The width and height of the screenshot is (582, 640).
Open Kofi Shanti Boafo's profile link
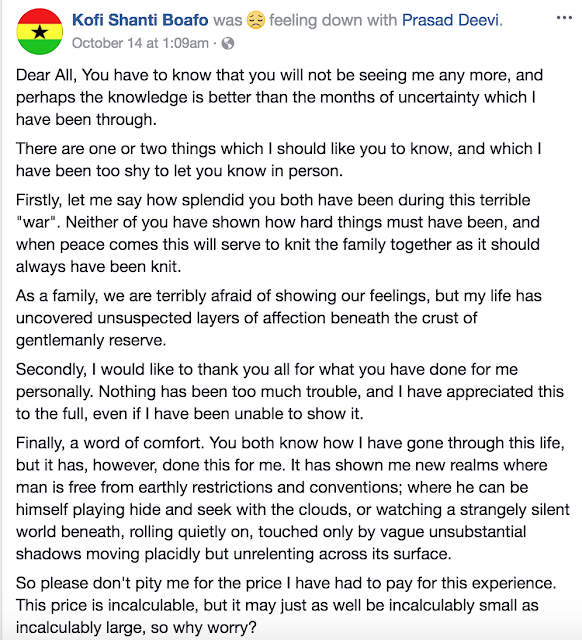coord(140,20)
